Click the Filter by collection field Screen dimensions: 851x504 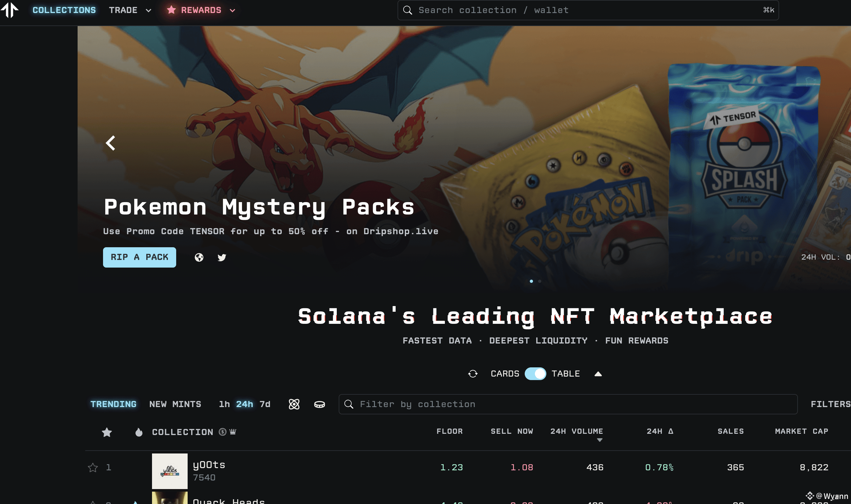point(568,404)
